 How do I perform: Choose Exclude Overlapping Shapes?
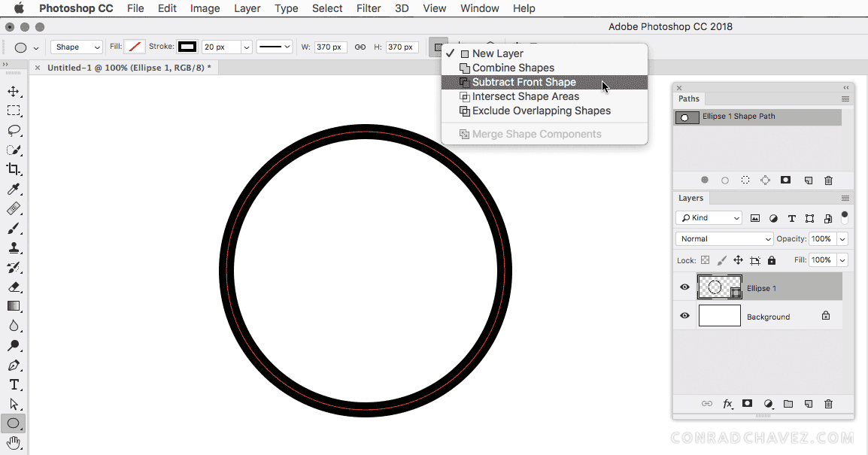[x=544, y=111]
